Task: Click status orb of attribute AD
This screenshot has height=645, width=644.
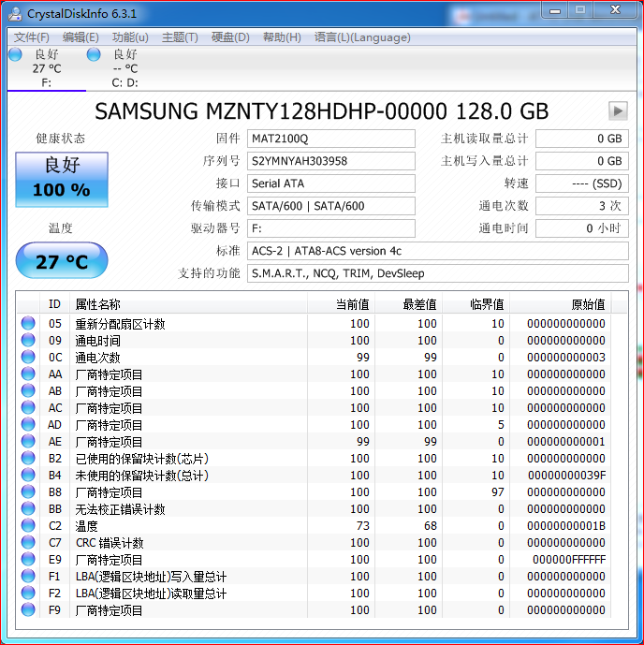Action: pyautogui.click(x=28, y=424)
